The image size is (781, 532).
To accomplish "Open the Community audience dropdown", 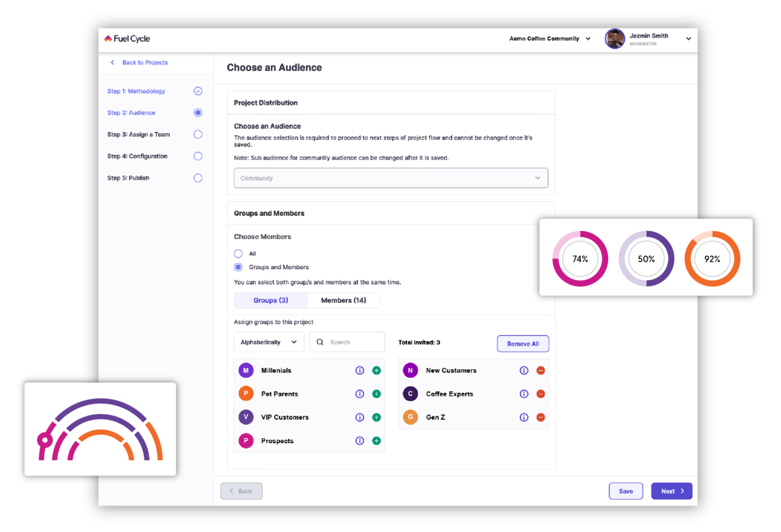I will pos(390,178).
